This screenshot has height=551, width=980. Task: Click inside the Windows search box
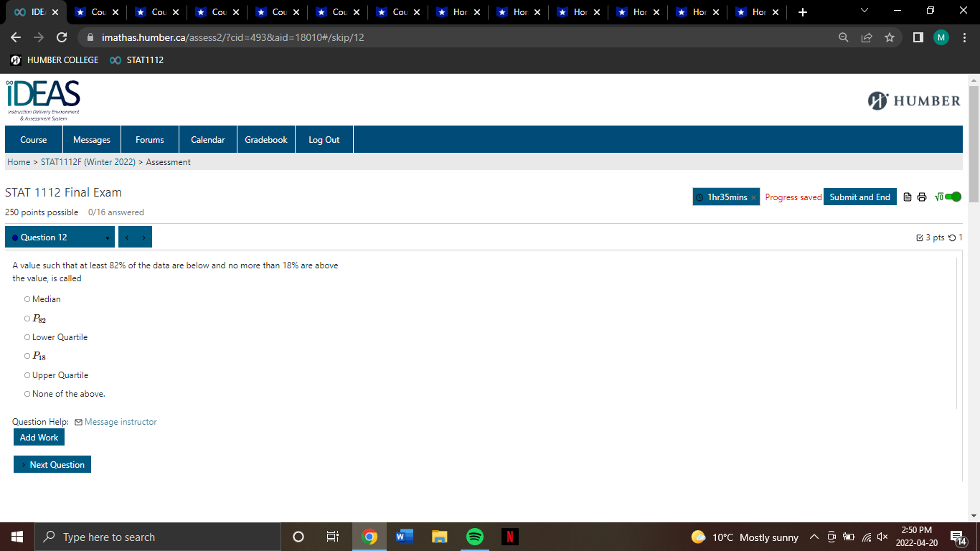point(158,536)
